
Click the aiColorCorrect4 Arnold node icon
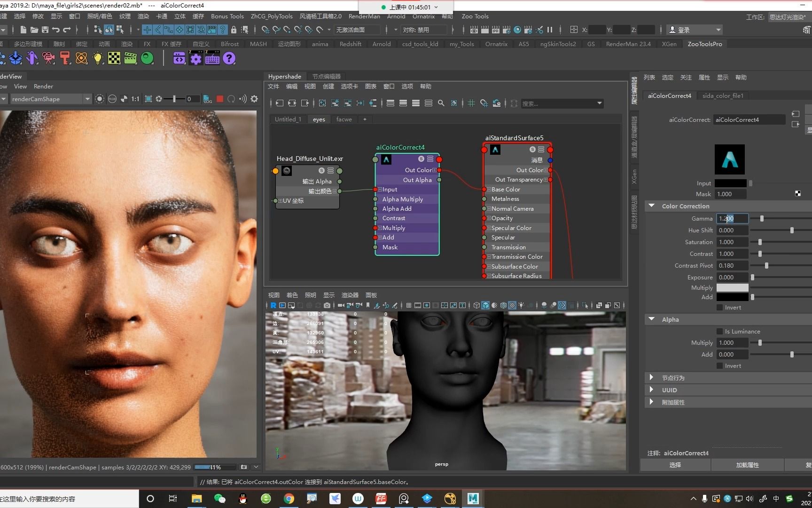(386, 159)
